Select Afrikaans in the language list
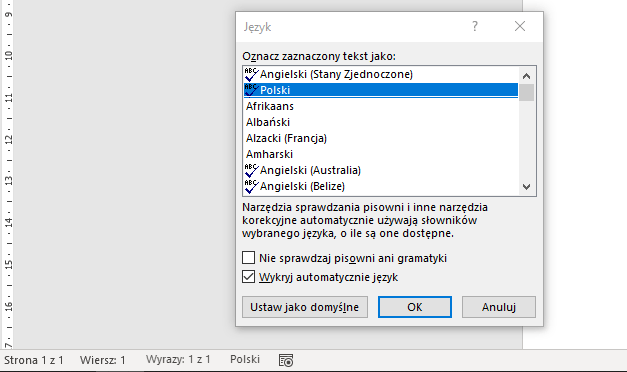Image resolution: width=627 pixels, height=372 pixels. 381,106
